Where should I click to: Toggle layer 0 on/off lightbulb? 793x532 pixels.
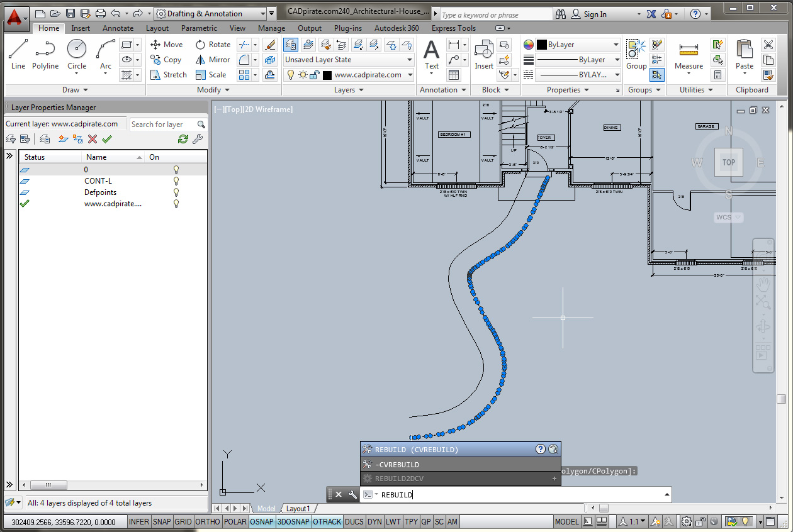(x=176, y=170)
